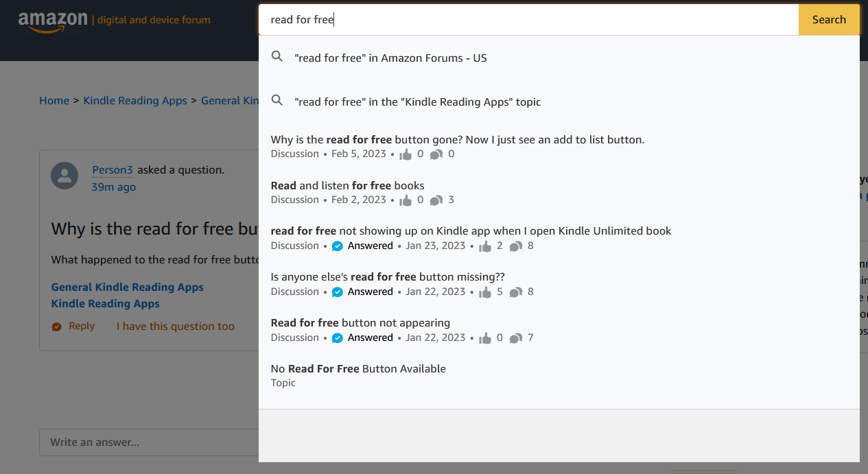This screenshot has height=474, width=868.
Task: Open Kindle Reading Apps tag below the question
Action: (x=106, y=303)
